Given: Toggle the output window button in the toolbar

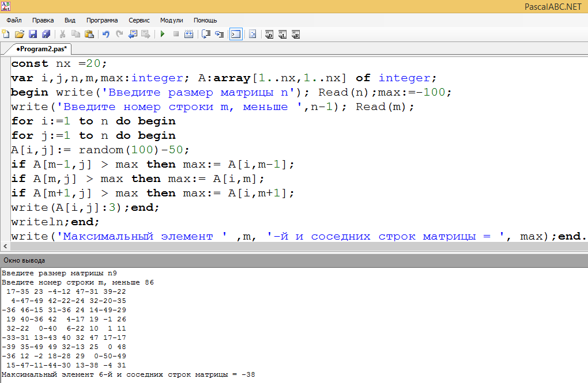Looking at the screenshot, I should coord(235,35).
